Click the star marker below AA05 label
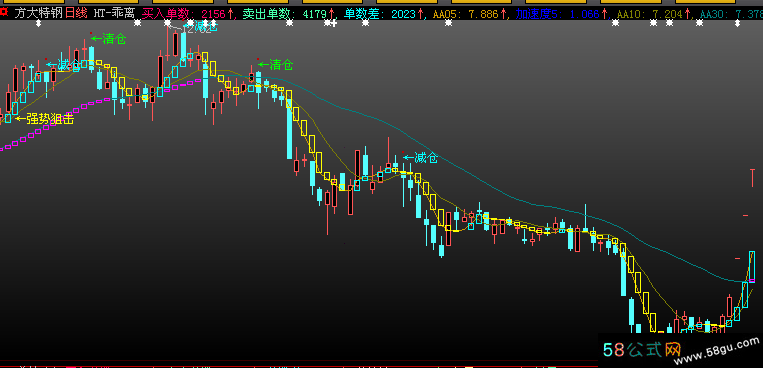Viewport: 763px width, 368px height. [x=448, y=22]
